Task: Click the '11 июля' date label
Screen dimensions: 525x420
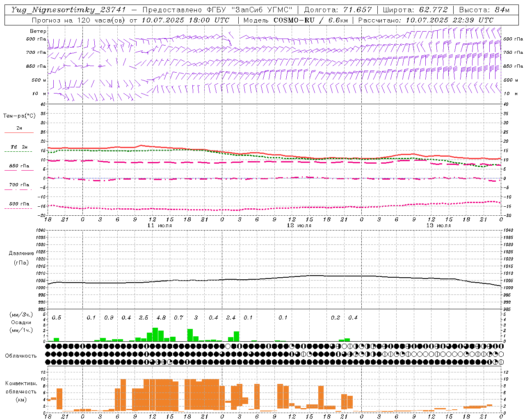Action: tap(160, 226)
